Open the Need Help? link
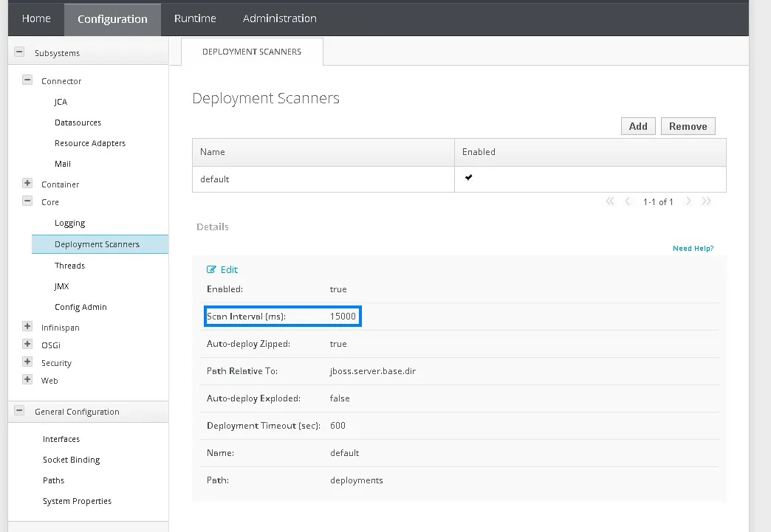 (693, 248)
